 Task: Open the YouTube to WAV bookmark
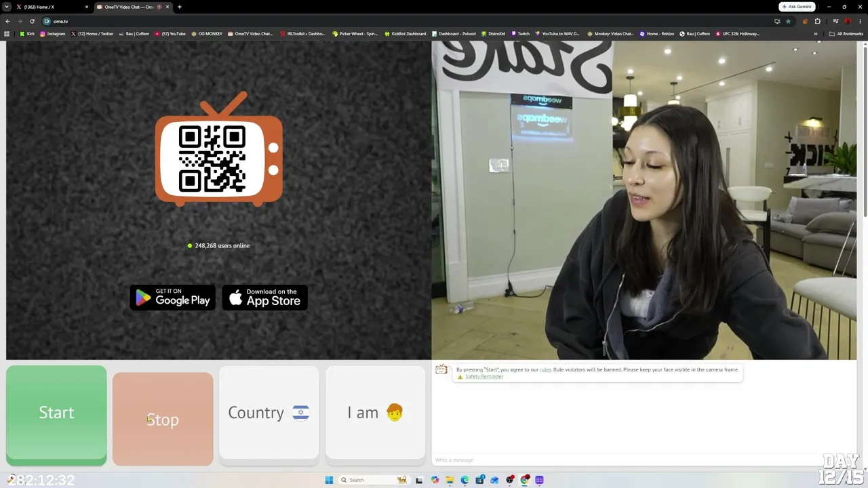[558, 34]
